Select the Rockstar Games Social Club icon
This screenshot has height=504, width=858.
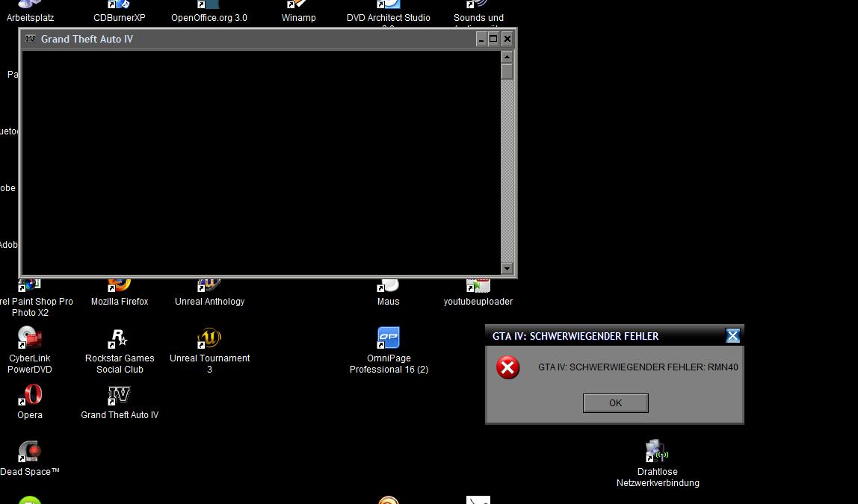(120, 350)
